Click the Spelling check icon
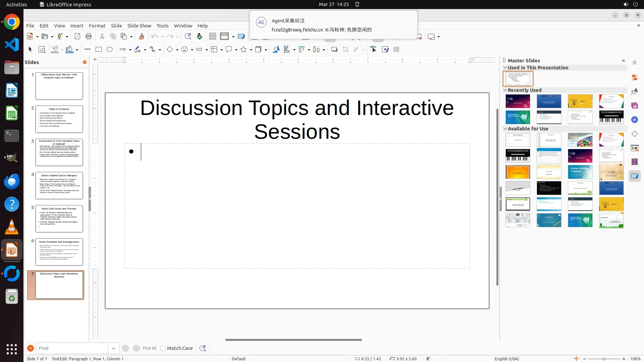This screenshot has height=362, width=644. click(x=200, y=37)
